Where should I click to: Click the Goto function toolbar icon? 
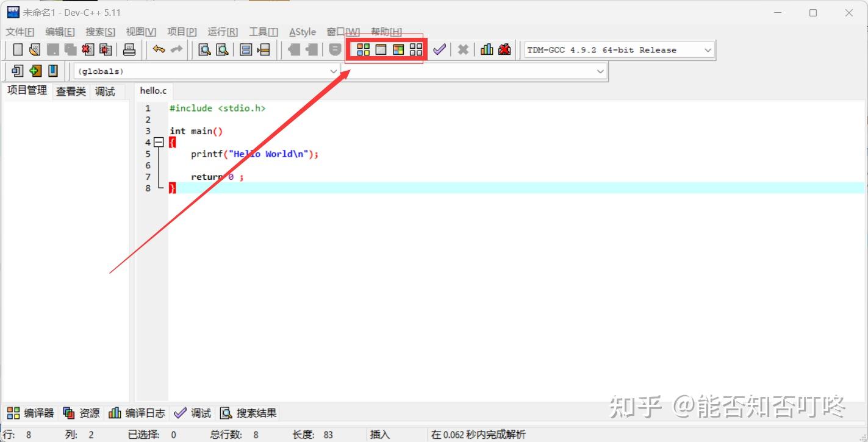pos(246,50)
